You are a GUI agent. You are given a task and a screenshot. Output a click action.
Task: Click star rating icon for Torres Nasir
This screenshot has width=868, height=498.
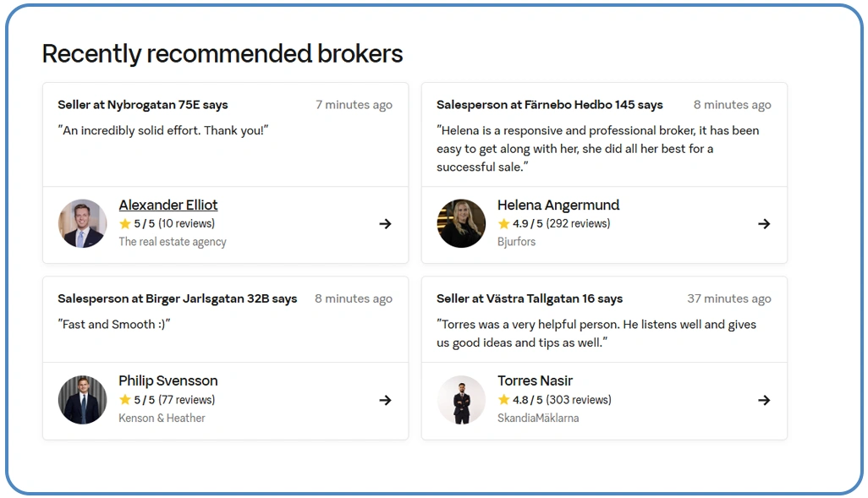504,400
